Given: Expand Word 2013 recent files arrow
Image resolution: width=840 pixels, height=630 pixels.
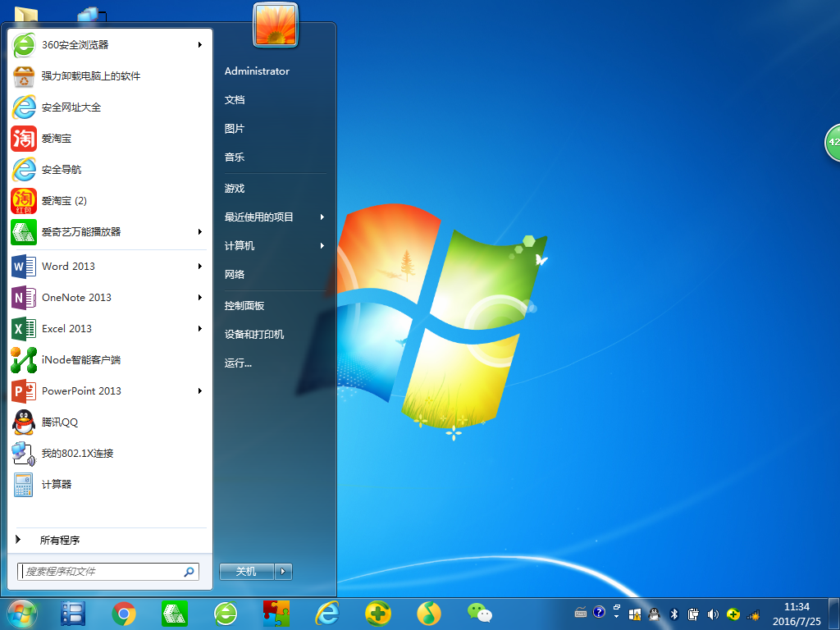Looking at the screenshot, I should [200, 267].
